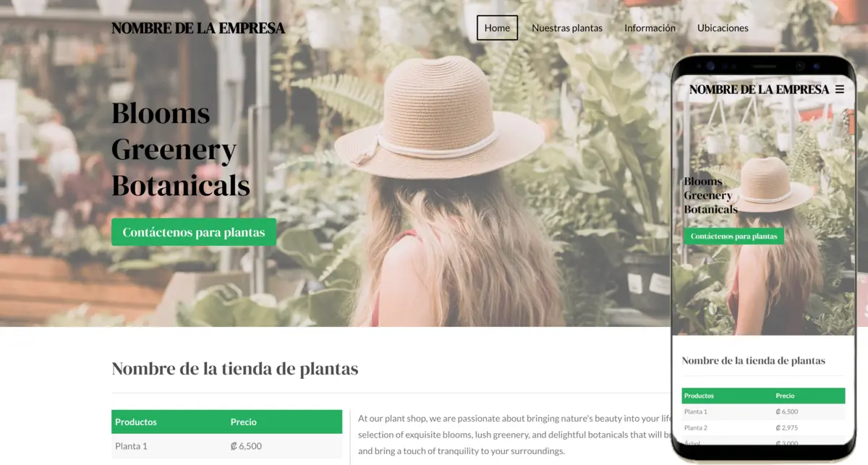Screen dimensions: 868x465
Task: Open the Nuestras plantas menu item
Action: pos(567,28)
